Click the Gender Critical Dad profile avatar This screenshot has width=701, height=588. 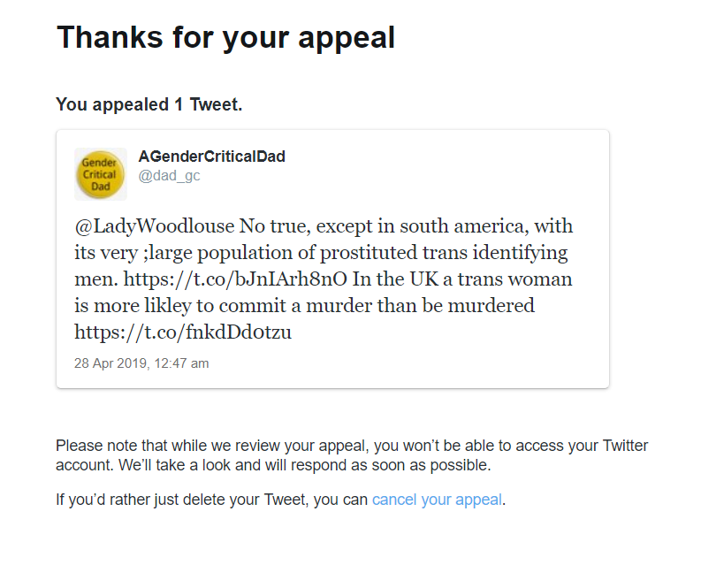point(100,174)
